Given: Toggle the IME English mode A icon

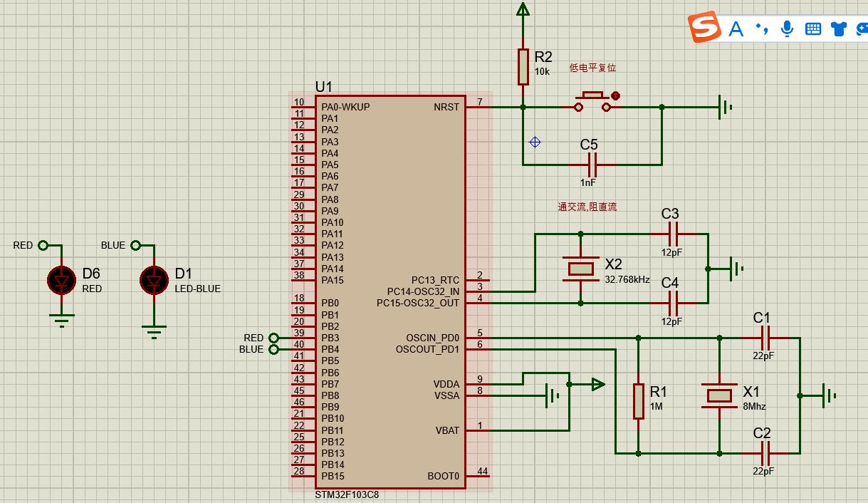Looking at the screenshot, I should (736, 28).
